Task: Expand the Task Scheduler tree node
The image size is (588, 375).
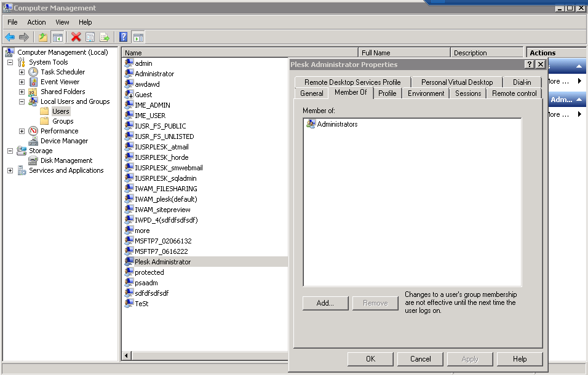Action: (x=22, y=72)
